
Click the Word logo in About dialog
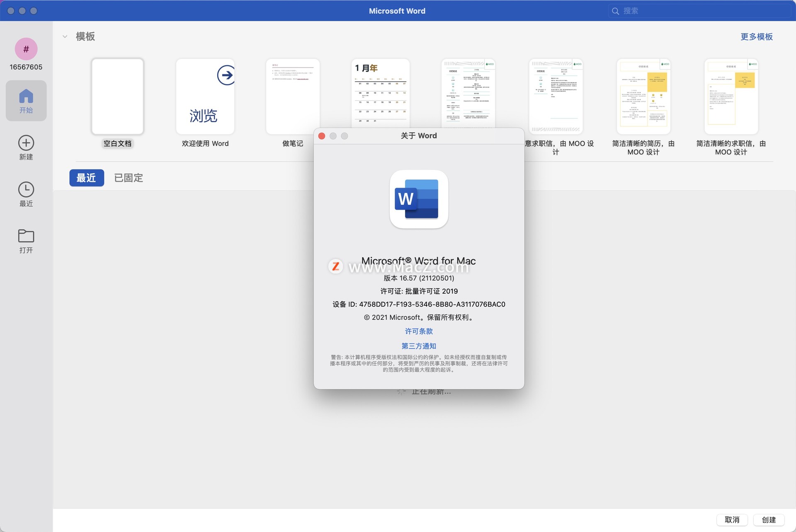[419, 199]
